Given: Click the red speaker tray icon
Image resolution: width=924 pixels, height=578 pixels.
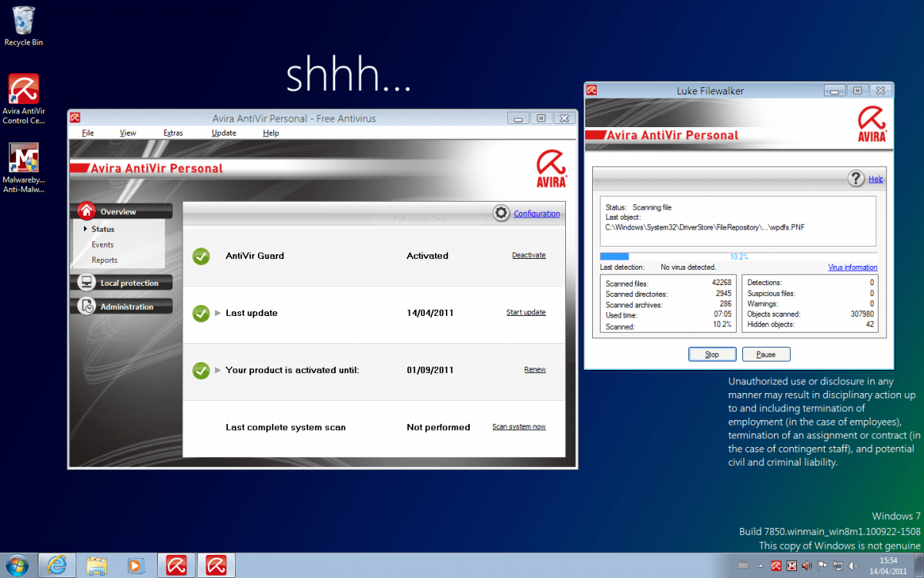Looking at the screenshot, I should tap(806, 566).
